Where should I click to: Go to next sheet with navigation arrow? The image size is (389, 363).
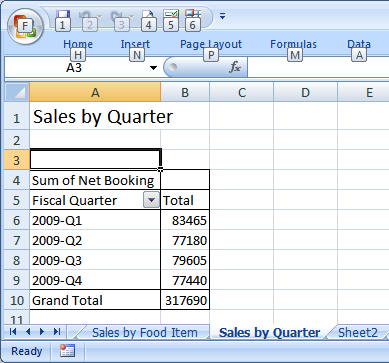point(42,332)
